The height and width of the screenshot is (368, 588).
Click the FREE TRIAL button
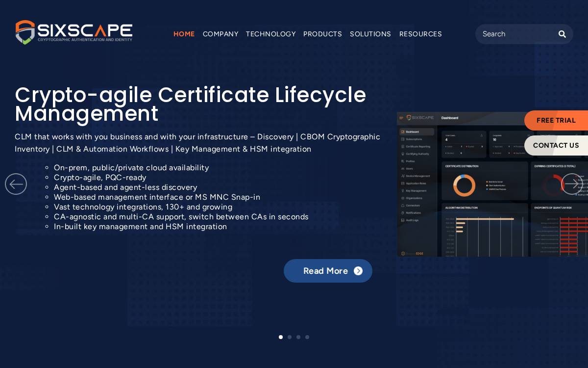pos(556,120)
